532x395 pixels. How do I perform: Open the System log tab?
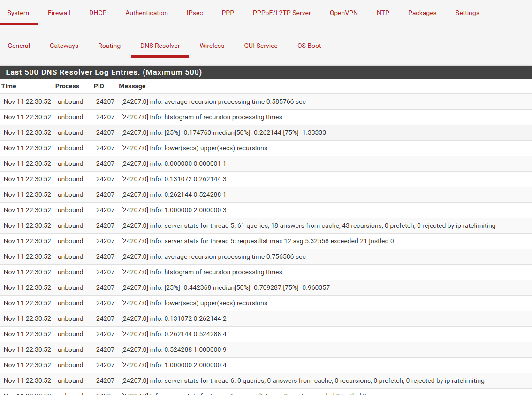point(18,13)
